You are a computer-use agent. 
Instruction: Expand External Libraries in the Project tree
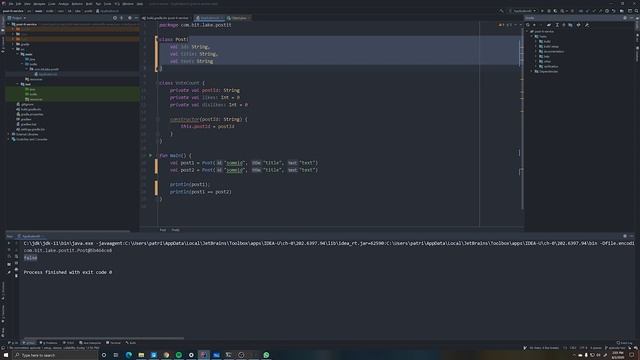(x=9, y=134)
